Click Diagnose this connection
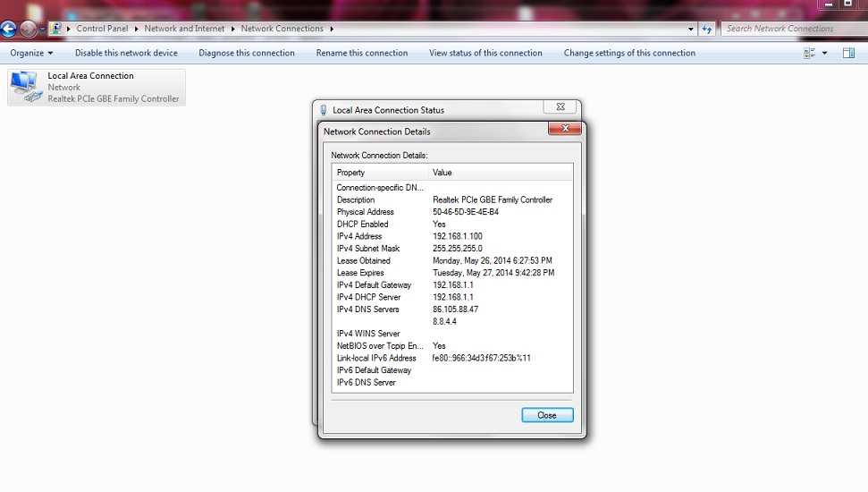Viewport: 868px width, 492px height. point(247,54)
